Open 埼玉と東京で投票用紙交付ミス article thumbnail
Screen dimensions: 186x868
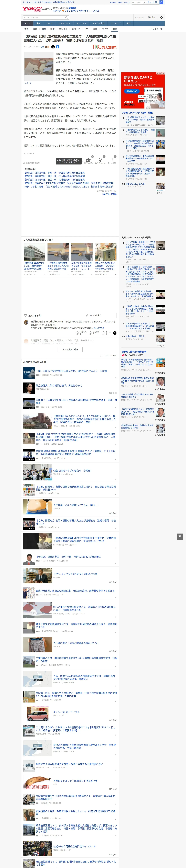click(38, 610)
